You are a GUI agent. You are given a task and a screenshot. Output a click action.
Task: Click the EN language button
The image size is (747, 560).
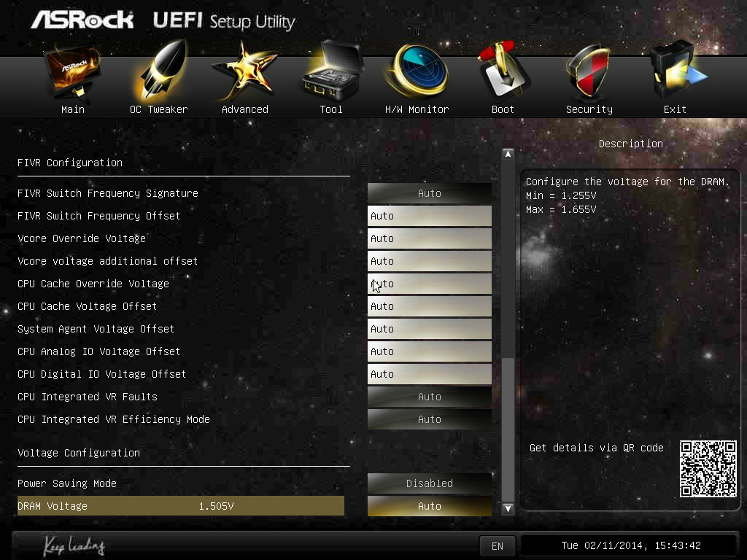[x=498, y=546]
